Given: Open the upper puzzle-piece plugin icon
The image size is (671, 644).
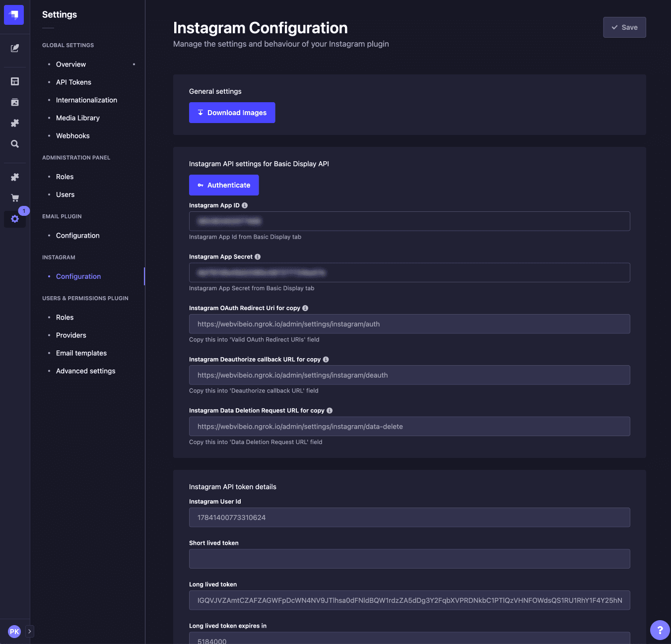Looking at the screenshot, I should (15, 123).
